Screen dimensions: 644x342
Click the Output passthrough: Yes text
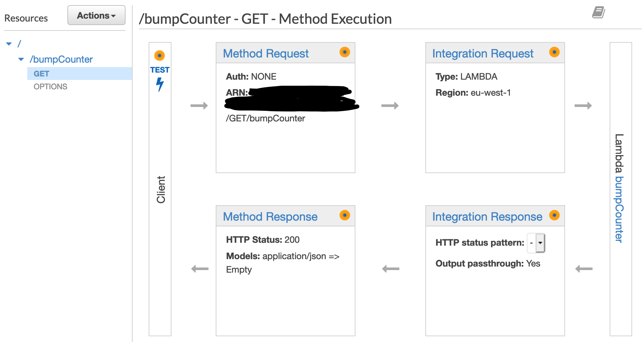tap(488, 264)
